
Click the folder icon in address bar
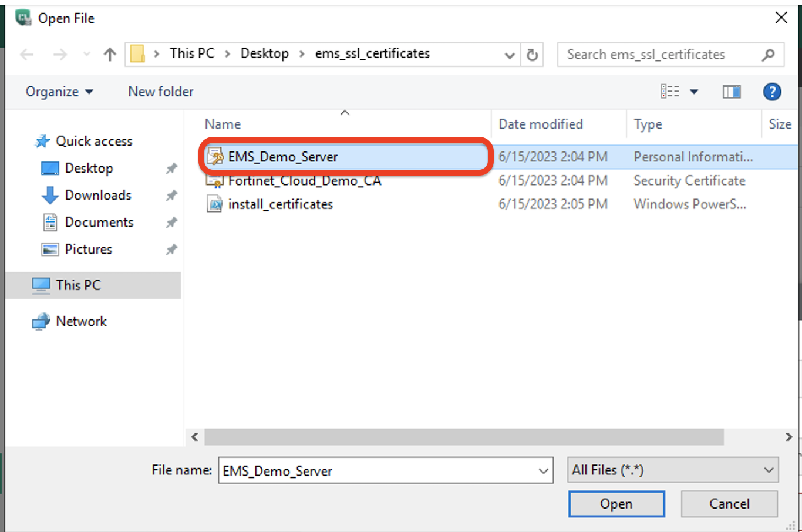coord(137,54)
